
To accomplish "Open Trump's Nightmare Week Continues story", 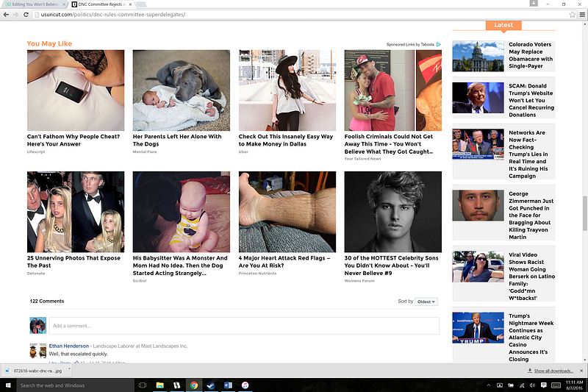I will click(531, 338).
